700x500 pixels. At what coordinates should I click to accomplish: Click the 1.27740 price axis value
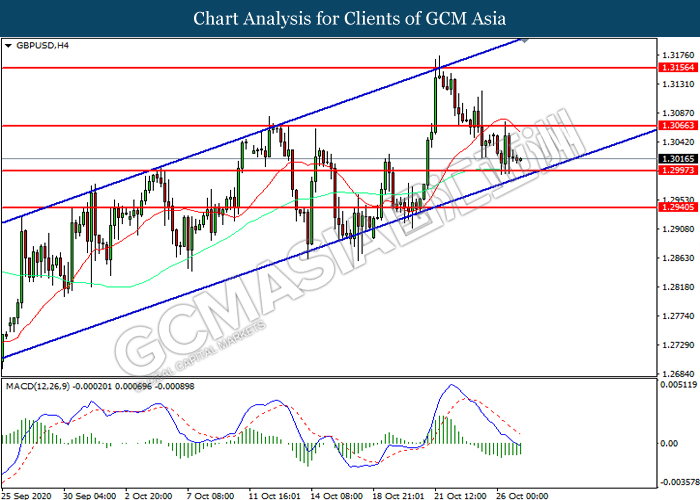(679, 316)
